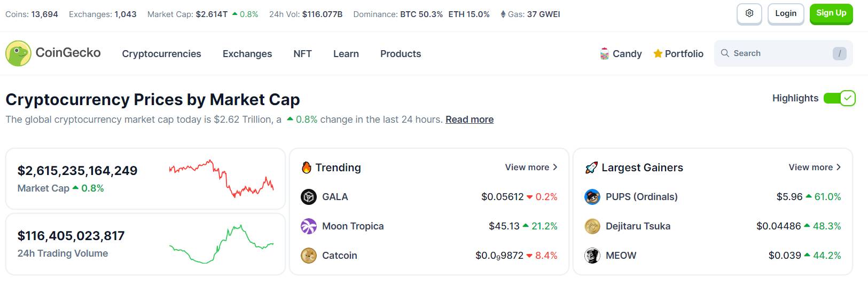Click the Moon Tropica coin icon
The image size is (868, 286).
[309, 226]
